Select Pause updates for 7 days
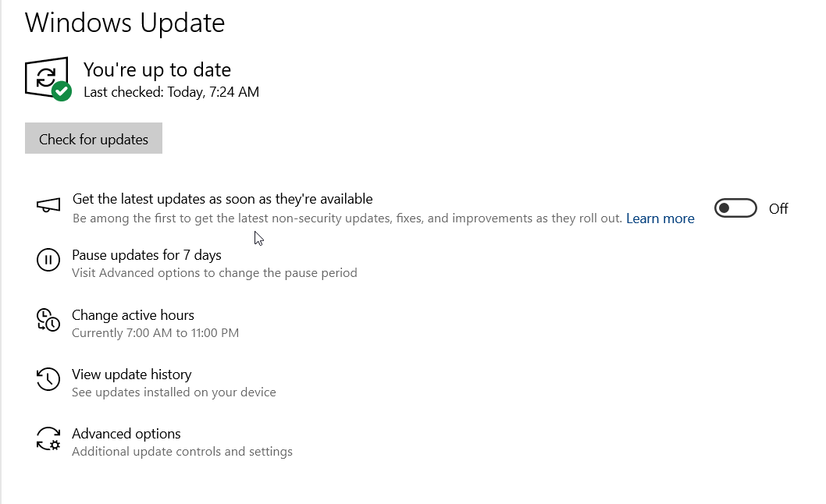This screenshot has height=504, width=826. tap(147, 255)
